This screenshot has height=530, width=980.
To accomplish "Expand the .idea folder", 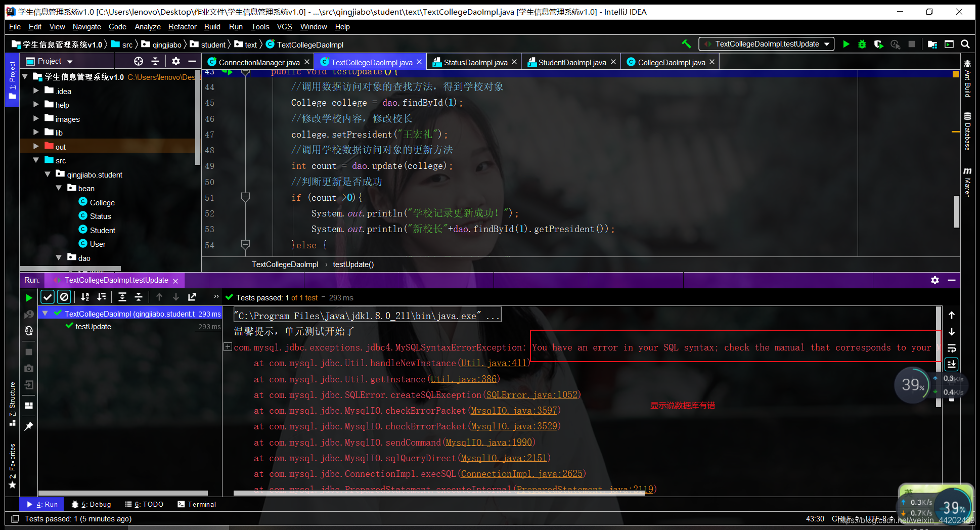I will 36,91.
